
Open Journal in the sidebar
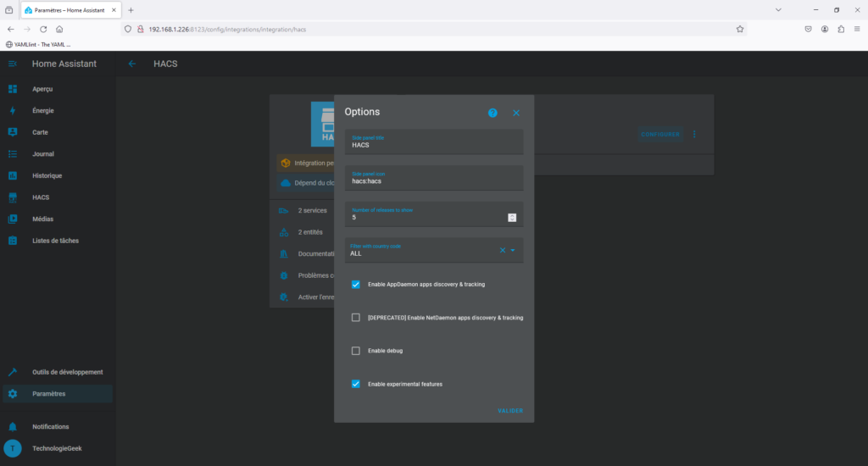click(x=43, y=154)
